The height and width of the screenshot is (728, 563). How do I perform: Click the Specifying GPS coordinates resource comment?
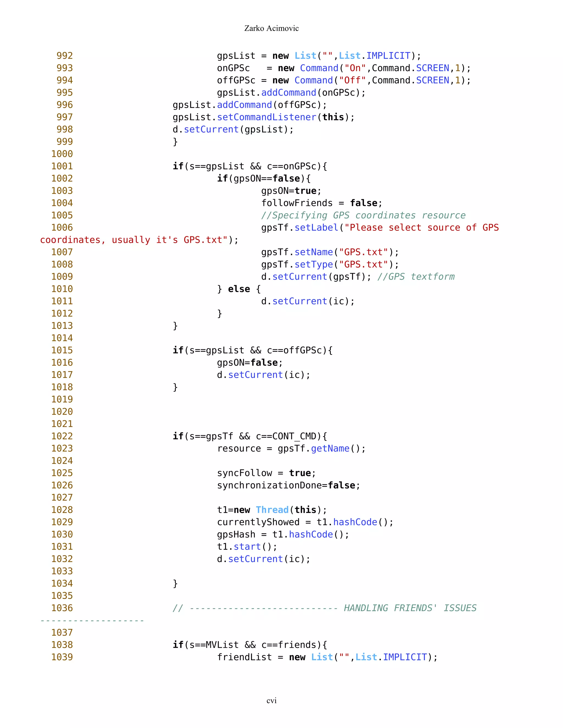(x=363, y=215)
